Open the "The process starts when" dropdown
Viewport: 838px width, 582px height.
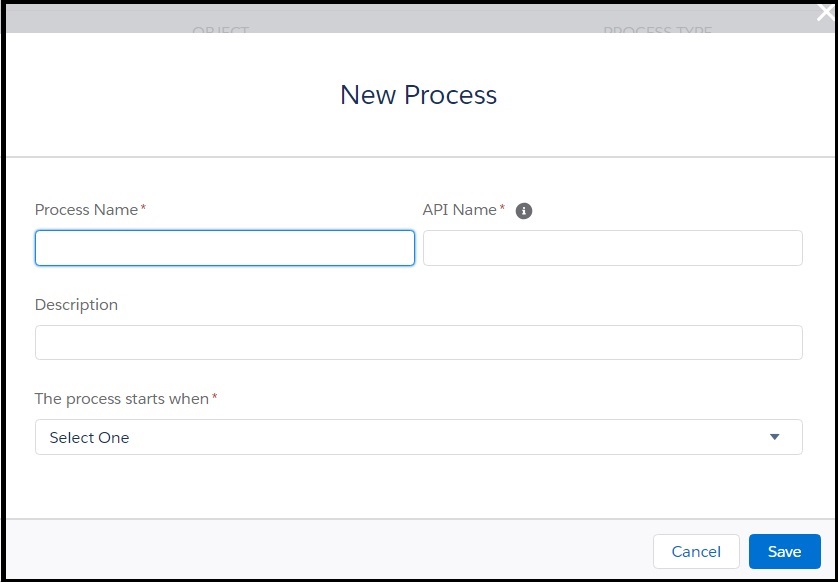(418, 437)
